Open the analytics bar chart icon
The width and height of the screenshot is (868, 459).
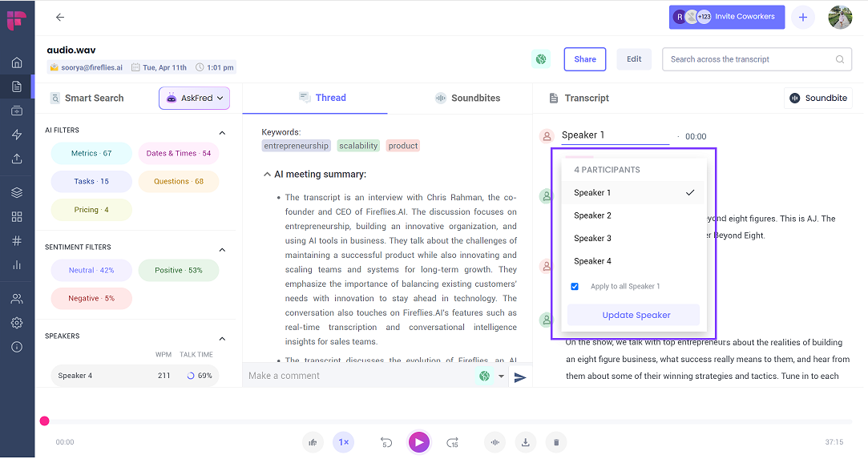pyautogui.click(x=17, y=265)
